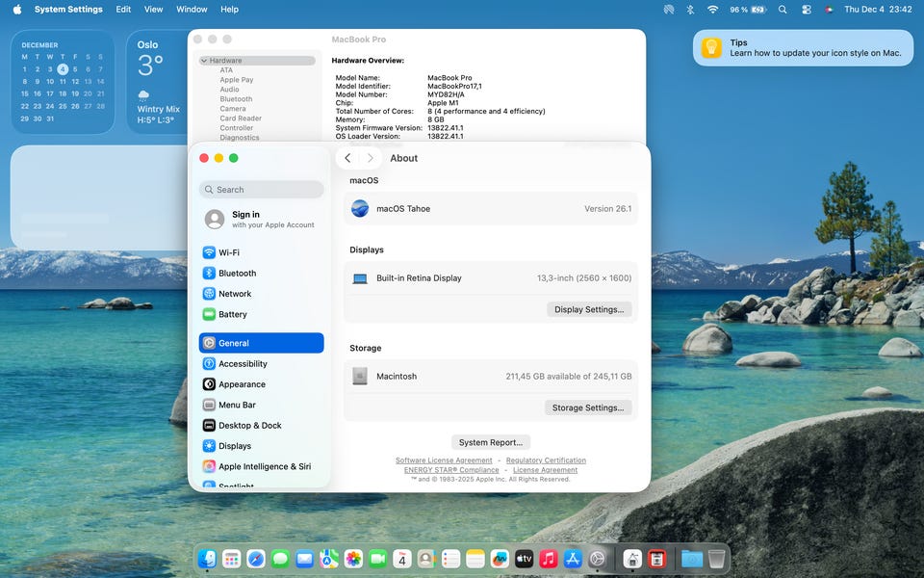Open Desktop & Dock settings
Screen dimensions: 924x578
coord(249,426)
